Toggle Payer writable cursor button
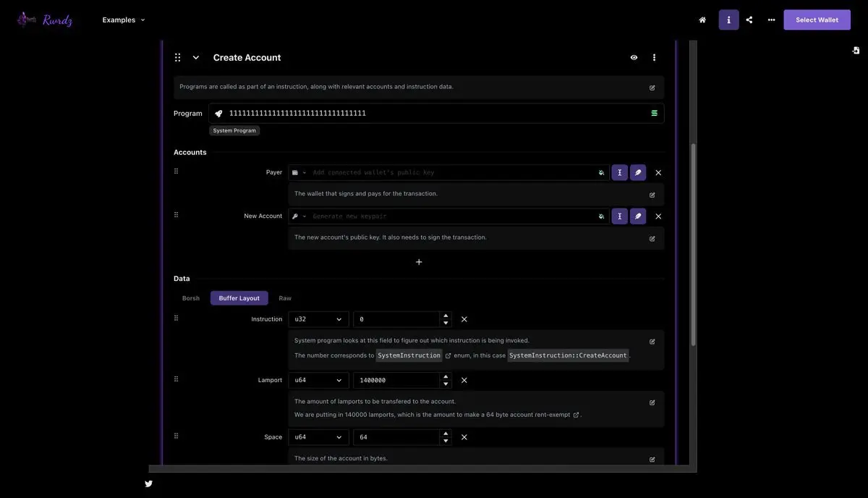The height and width of the screenshot is (498, 868). (x=619, y=172)
